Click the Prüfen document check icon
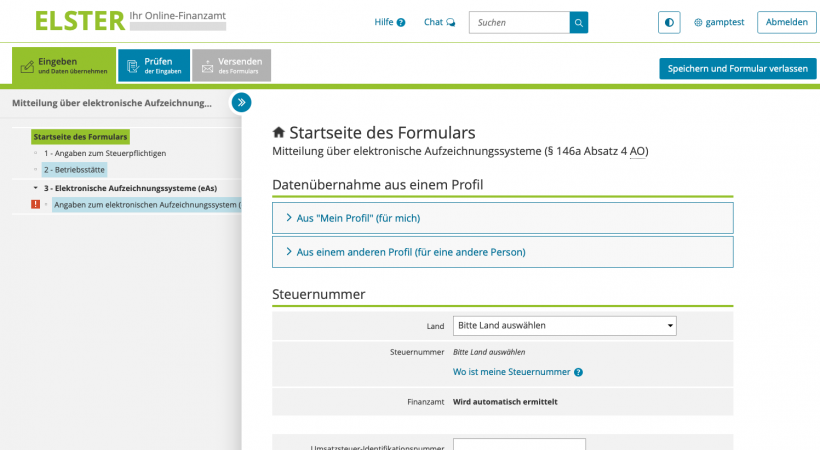The width and height of the screenshot is (820, 450). click(133, 66)
